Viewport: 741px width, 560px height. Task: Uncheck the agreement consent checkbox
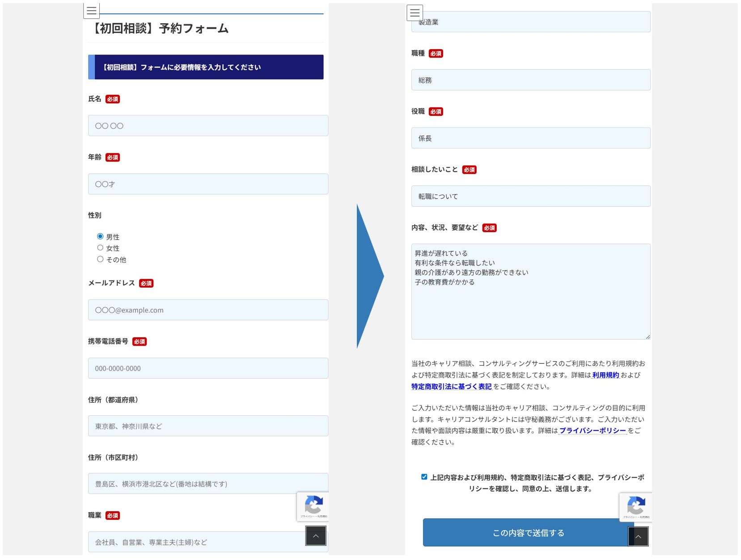click(x=424, y=477)
